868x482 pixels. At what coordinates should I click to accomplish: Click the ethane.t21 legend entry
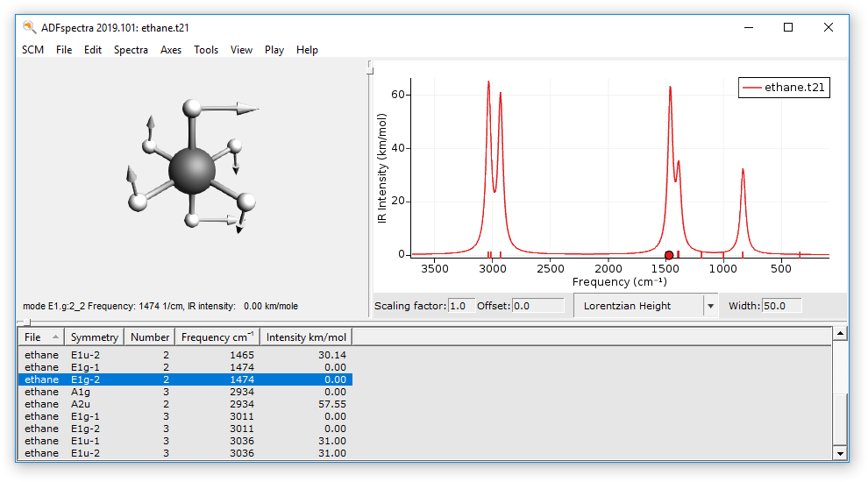784,88
